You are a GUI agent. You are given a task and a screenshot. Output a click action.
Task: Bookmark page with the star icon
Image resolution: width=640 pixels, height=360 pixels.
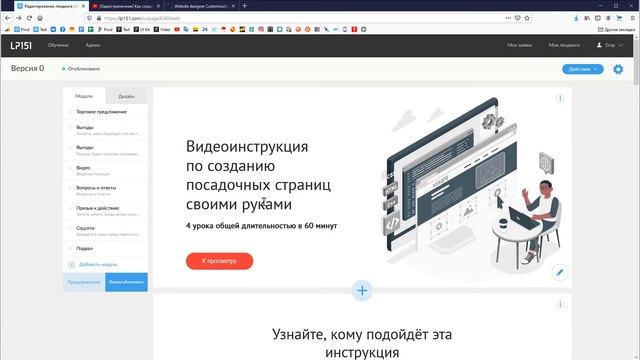[527, 18]
